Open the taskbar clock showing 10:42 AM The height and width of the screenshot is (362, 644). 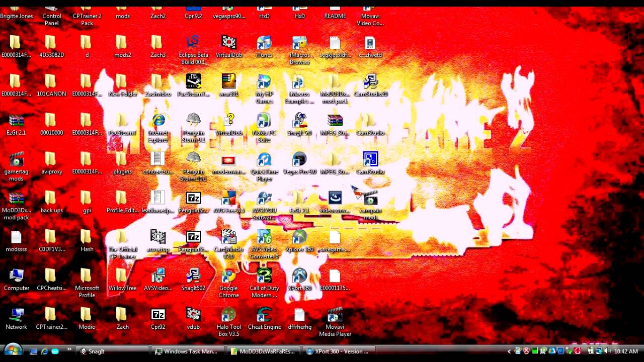626,351
